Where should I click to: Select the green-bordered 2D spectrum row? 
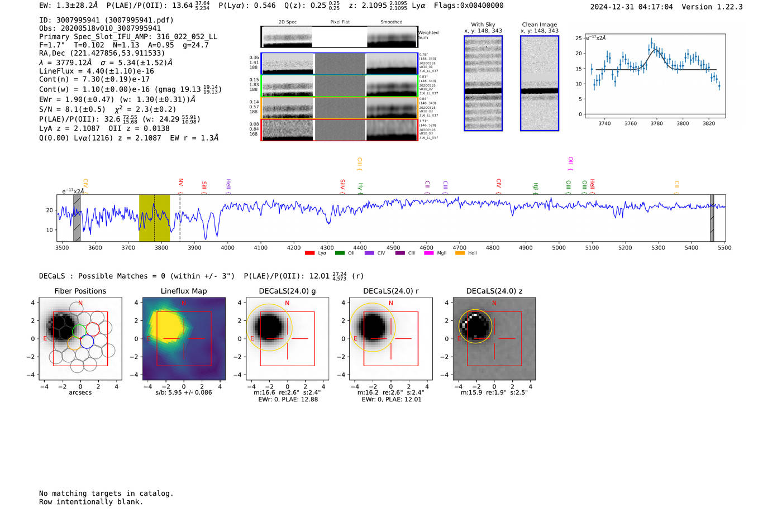(x=339, y=85)
